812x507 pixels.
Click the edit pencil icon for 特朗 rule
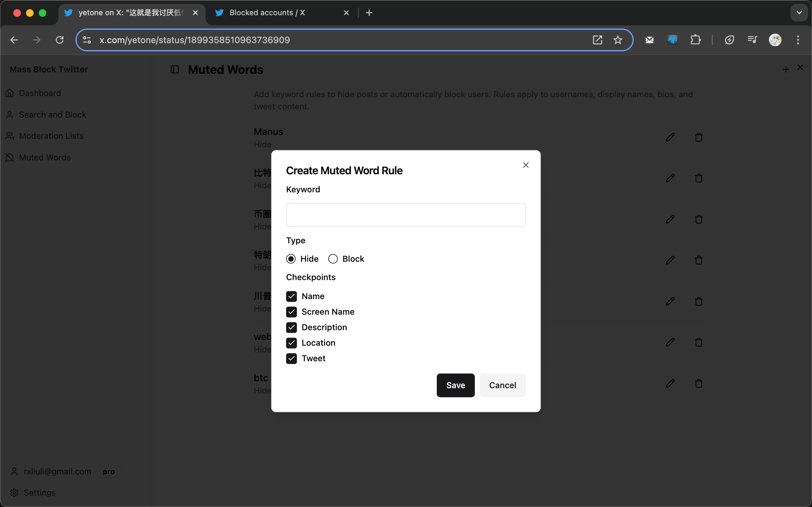click(671, 260)
